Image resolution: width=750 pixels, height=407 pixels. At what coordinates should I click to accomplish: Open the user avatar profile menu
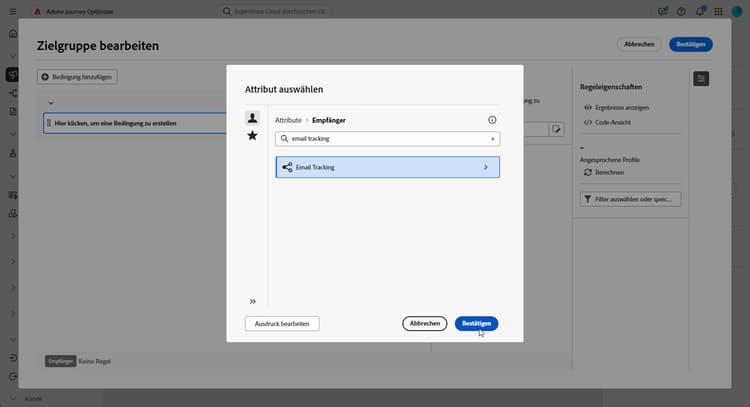[737, 11]
